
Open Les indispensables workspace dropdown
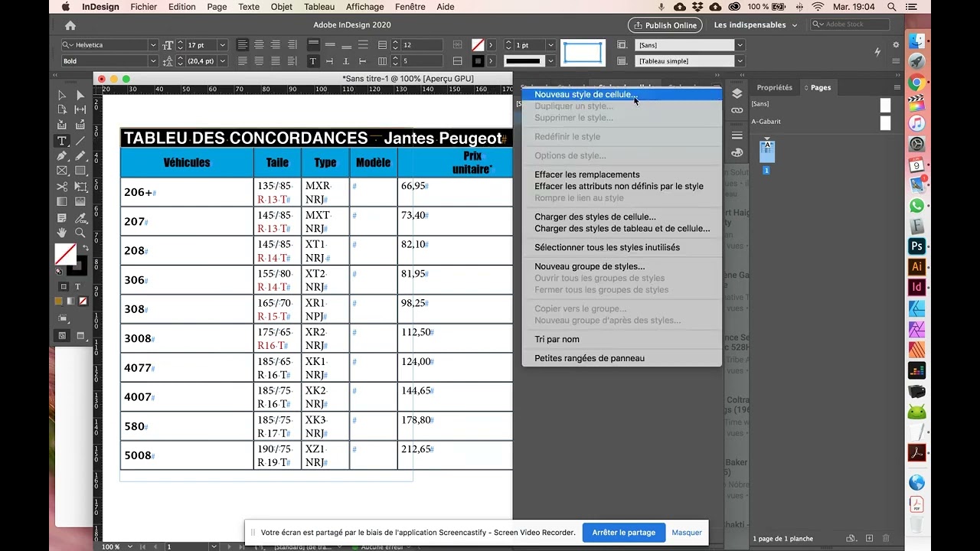coord(756,25)
